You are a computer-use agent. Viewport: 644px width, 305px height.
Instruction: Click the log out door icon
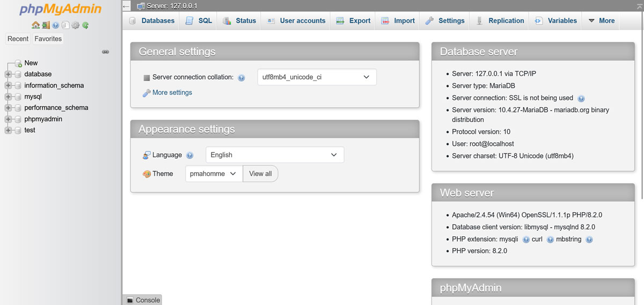46,25
